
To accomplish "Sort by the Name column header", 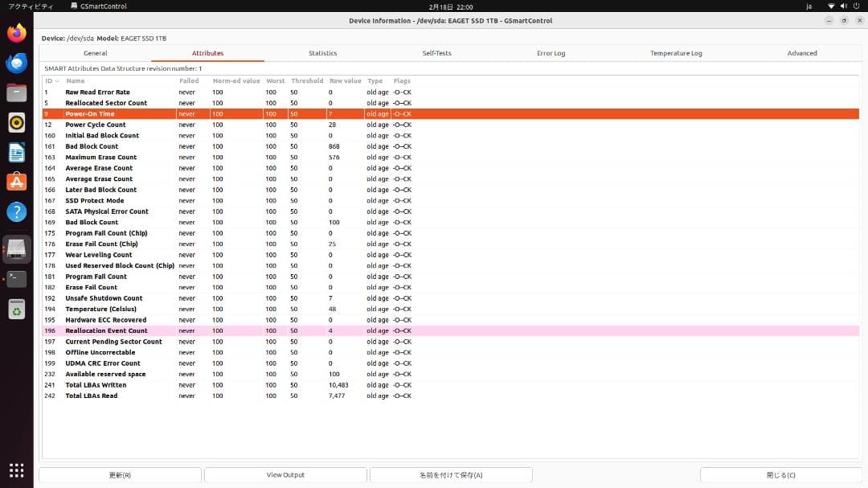I will (x=120, y=81).
